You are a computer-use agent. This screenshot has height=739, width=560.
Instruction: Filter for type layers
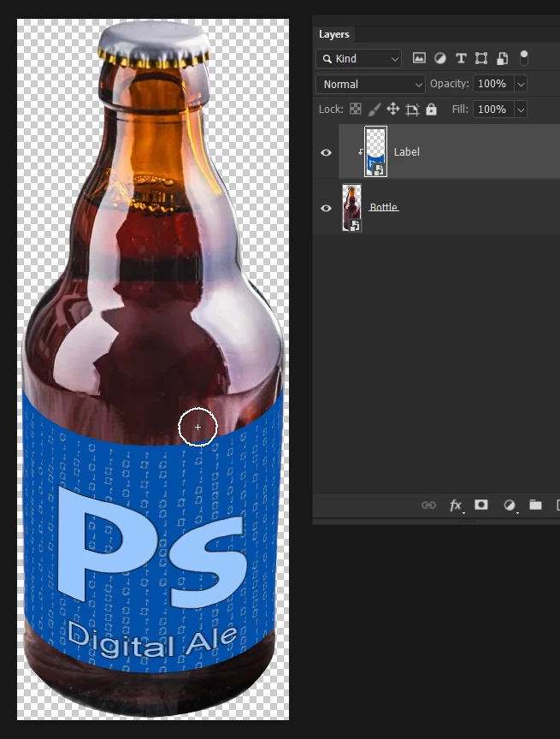(461, 58)
